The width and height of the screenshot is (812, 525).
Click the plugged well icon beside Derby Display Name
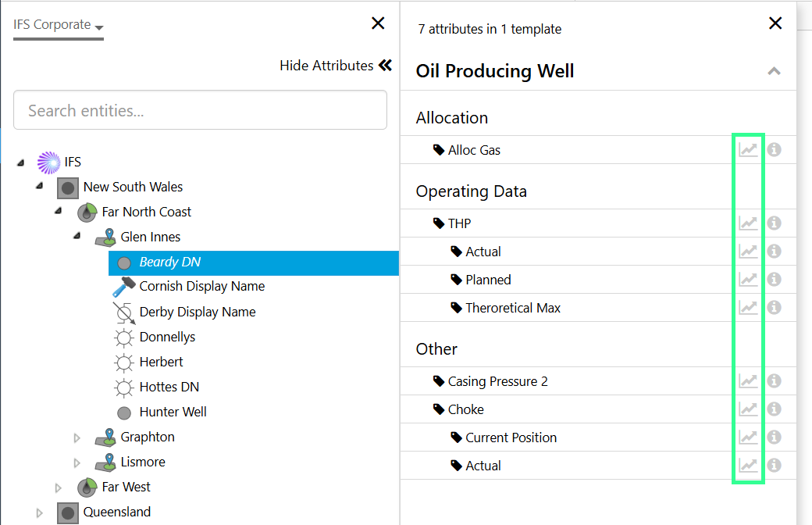point(125,312)
